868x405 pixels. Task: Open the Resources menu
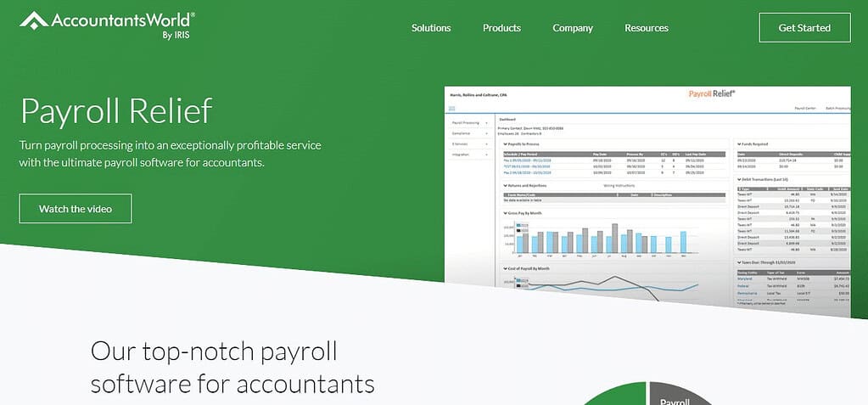click(x=647, y=28)
